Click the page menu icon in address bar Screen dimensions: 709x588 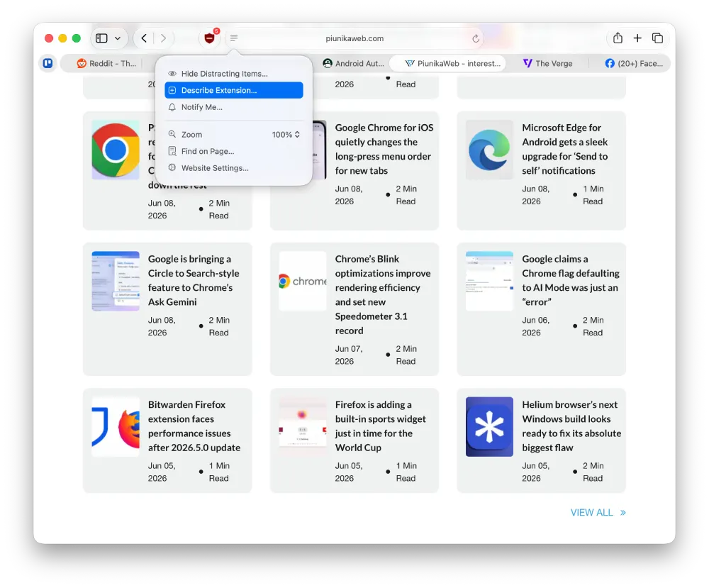click(x=234, y=38)
